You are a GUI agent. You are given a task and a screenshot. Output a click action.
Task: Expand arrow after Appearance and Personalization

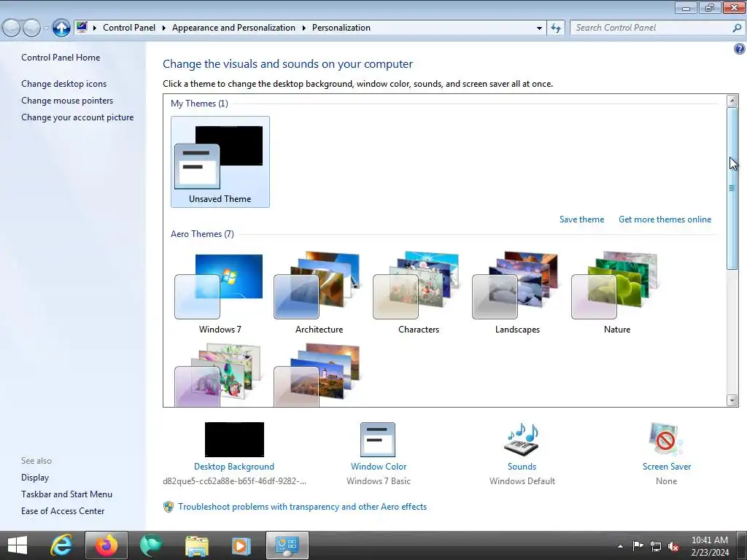[x=303, y=28]
